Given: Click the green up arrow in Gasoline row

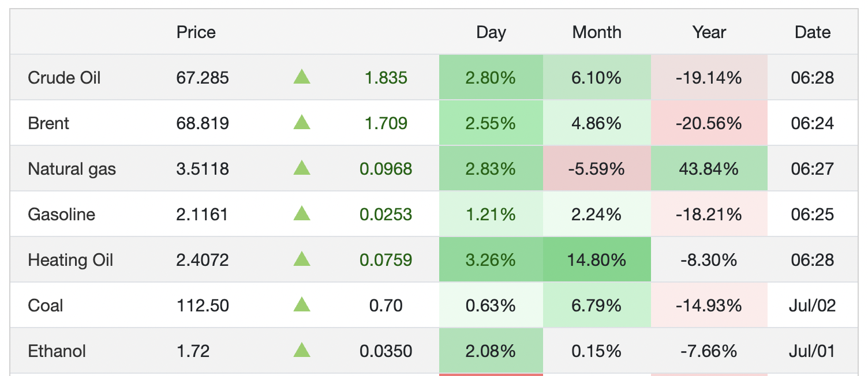Looking at the screenshot, I should click(302, 213).
